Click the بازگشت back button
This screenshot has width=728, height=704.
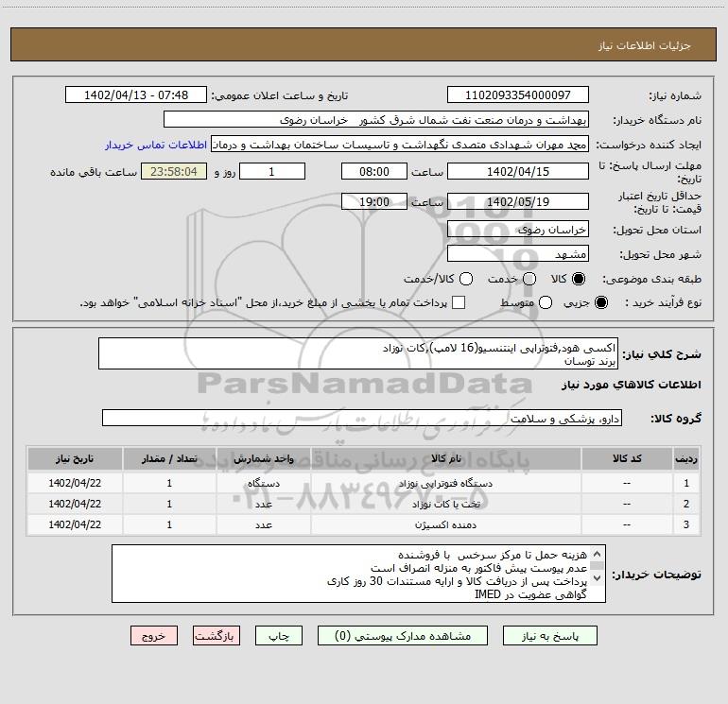point(217,636)
